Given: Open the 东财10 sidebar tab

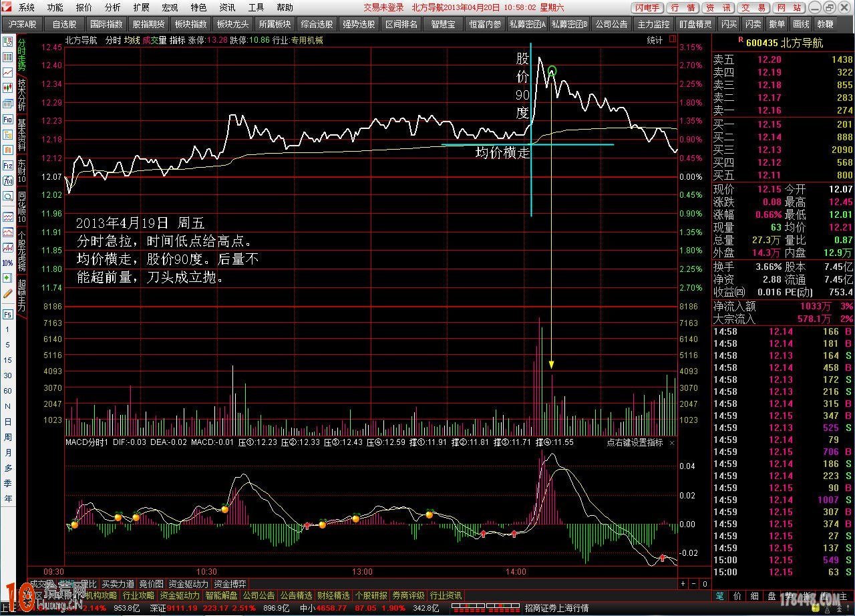Looking at the screenshot, I should click(x=21, y=172).
